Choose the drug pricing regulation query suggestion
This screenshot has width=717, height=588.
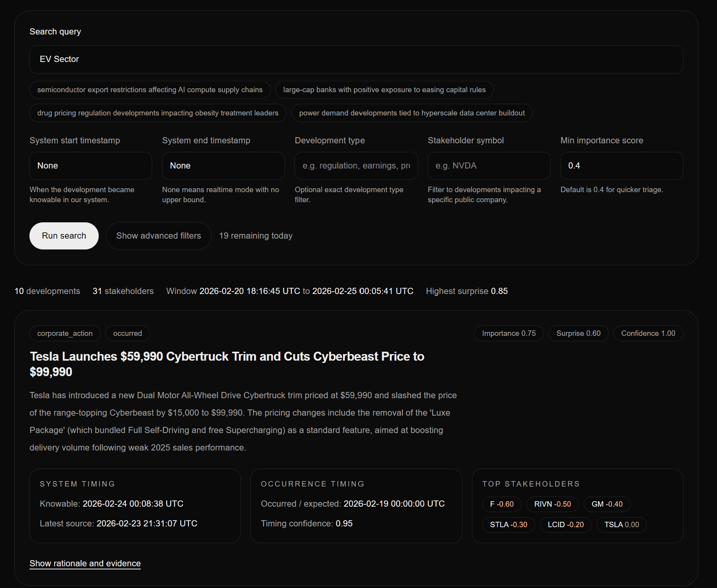click(x=157, y=113)
